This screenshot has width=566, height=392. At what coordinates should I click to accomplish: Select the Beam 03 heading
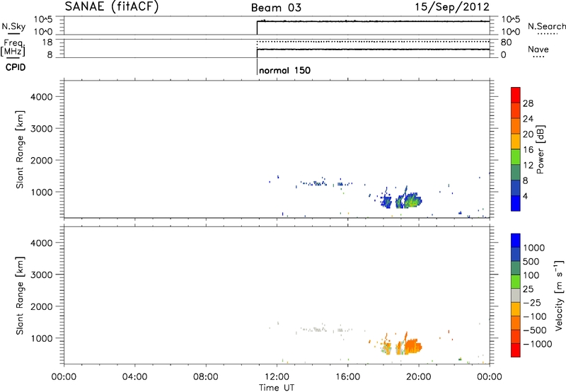pyautogui.click(x=276, y=8)
